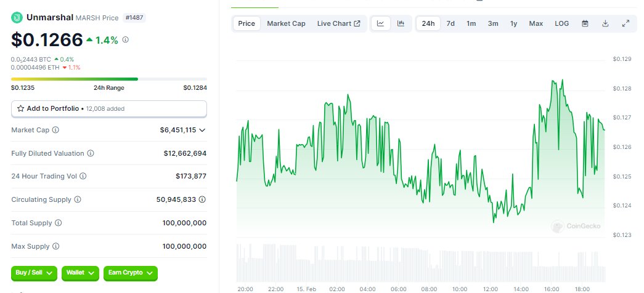Click the Unmarshal coin logo icon
Viewport: 644px width, 293px height.
pos(17,18)
